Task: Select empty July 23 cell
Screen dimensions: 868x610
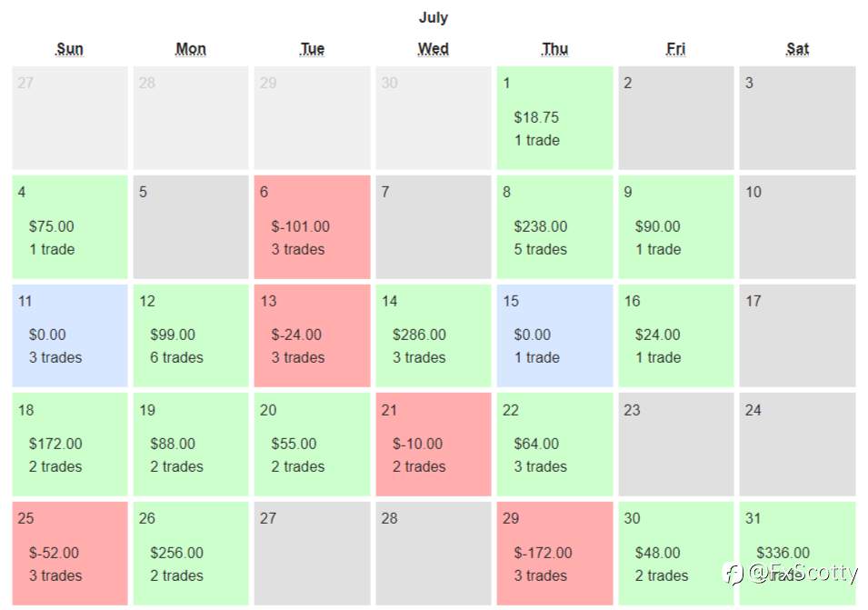Action: pos(676,445)
